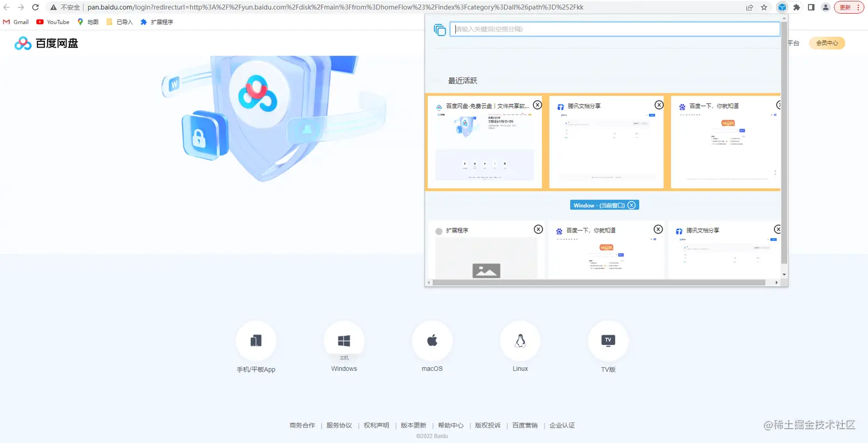Click the popup vertical scrollbar
Screen dimensions: 868x443
coord(784,144)
